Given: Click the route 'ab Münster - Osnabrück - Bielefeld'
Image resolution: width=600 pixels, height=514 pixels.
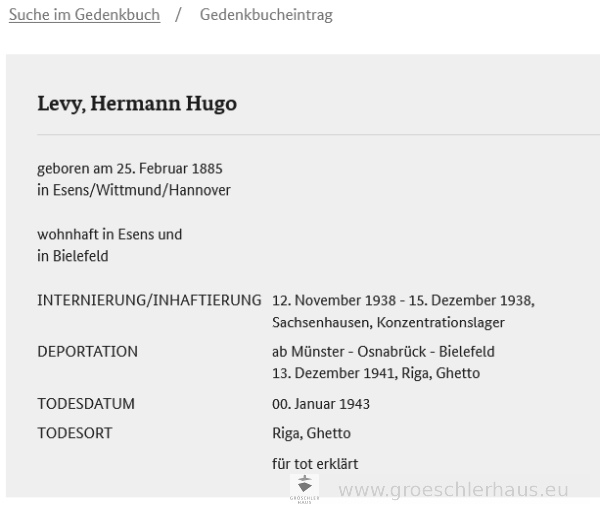Looking at the screenshot, I should pyautogui.click(x=383, y=351).
